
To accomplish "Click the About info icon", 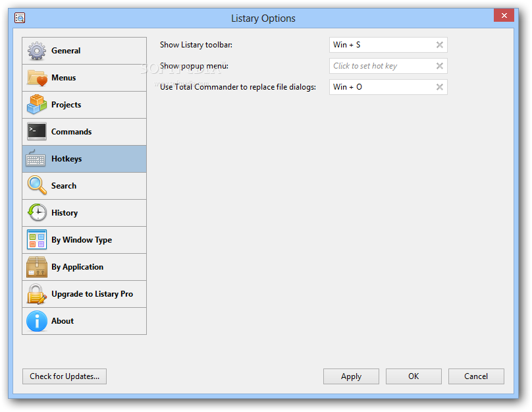I will 37,321.
